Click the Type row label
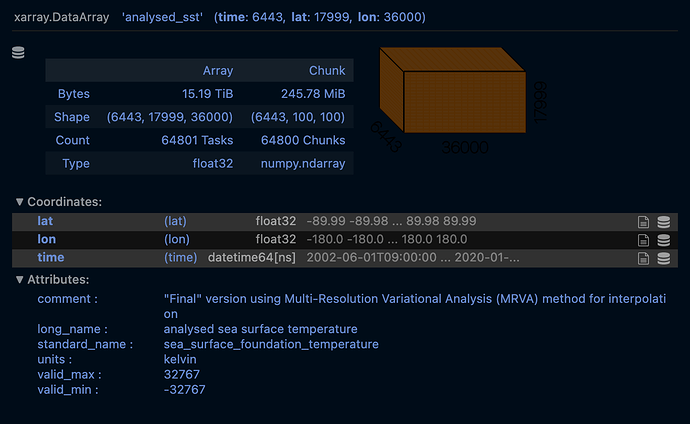690x424 pixels. coord(76,163)
